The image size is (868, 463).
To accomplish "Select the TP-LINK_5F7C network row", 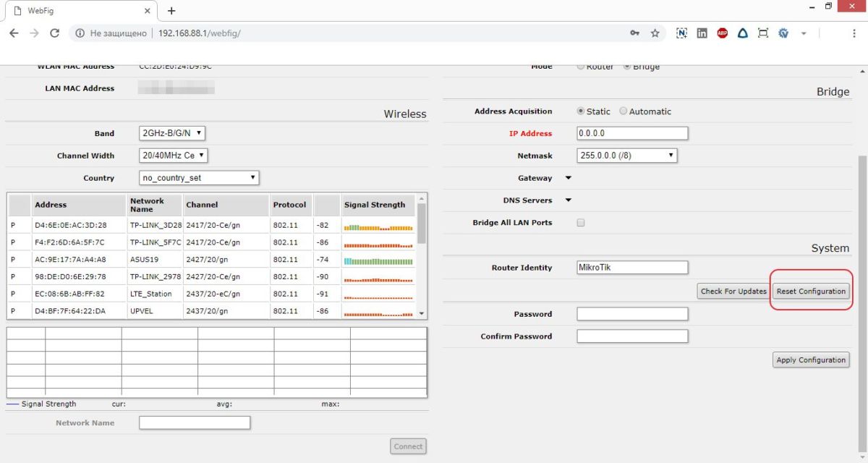I will (x=212, y=242).
